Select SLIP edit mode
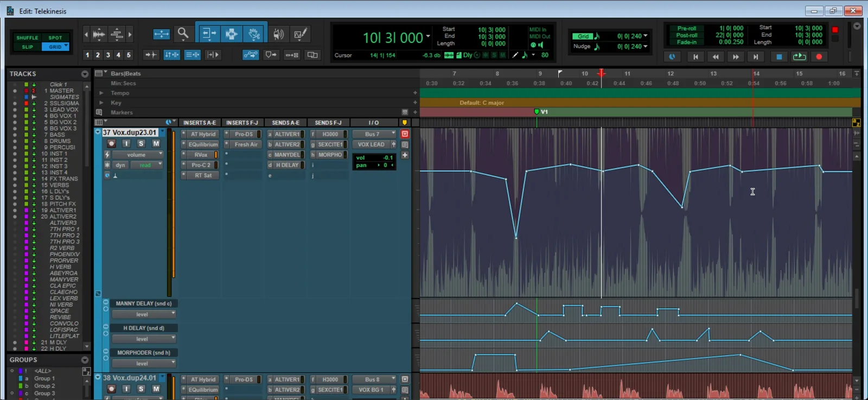Screen dimensions: 868x400 coord(27,47)
